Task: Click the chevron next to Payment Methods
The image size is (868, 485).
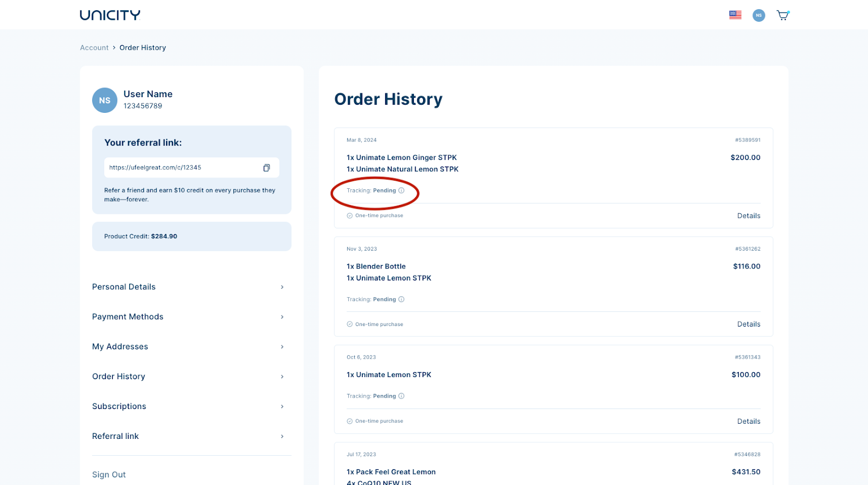Action: coord(282,317)
